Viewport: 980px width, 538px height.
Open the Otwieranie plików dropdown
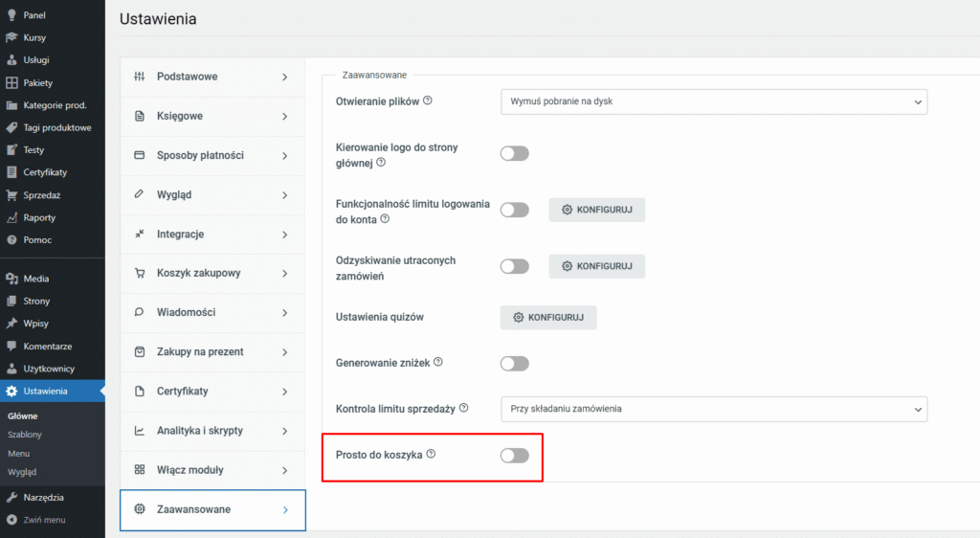pos(714,101)
